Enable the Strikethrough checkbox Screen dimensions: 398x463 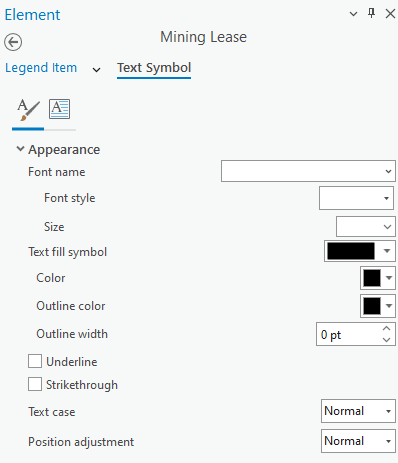(35, 384)
